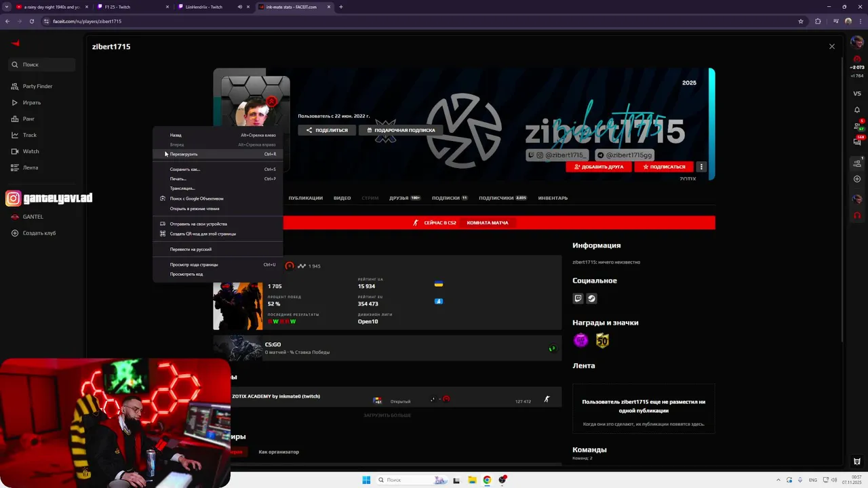Open the Steam social icon under Социальное
868x488 pixels.
click(x=592, y=298)
